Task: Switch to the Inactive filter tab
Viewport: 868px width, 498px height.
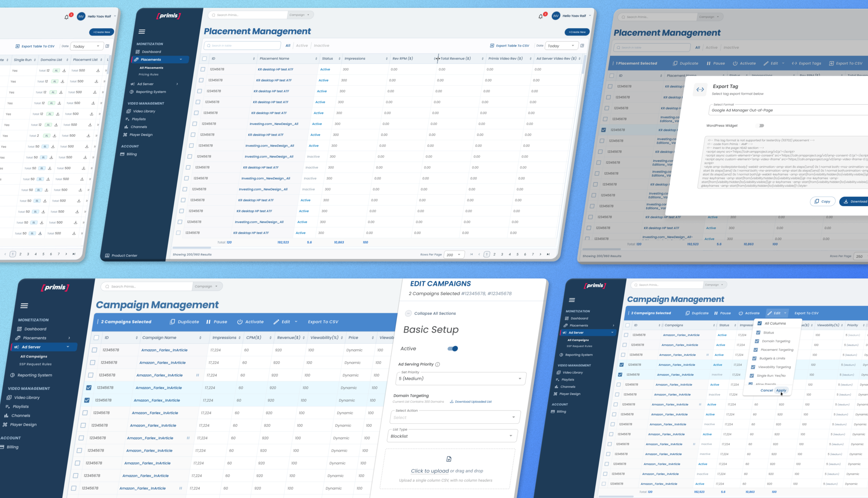Action: pyautogui.click(x=321, y=45)
